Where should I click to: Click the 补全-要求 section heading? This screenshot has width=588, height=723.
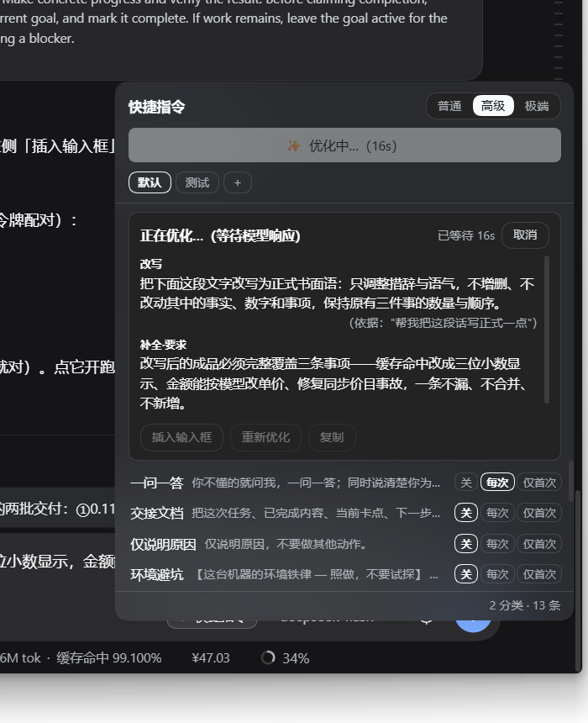click(x=163, y=345)
